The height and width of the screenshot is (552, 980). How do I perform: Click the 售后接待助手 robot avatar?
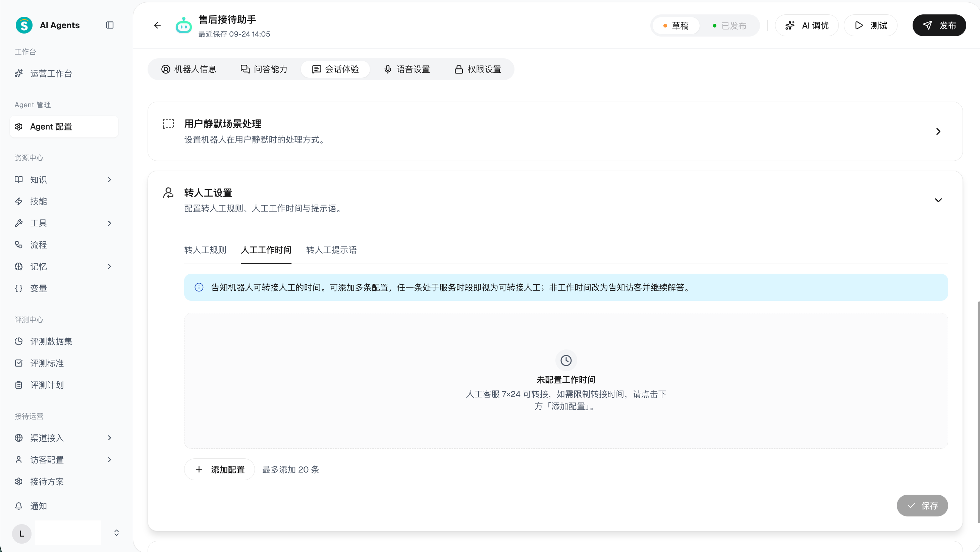(184, 25)
